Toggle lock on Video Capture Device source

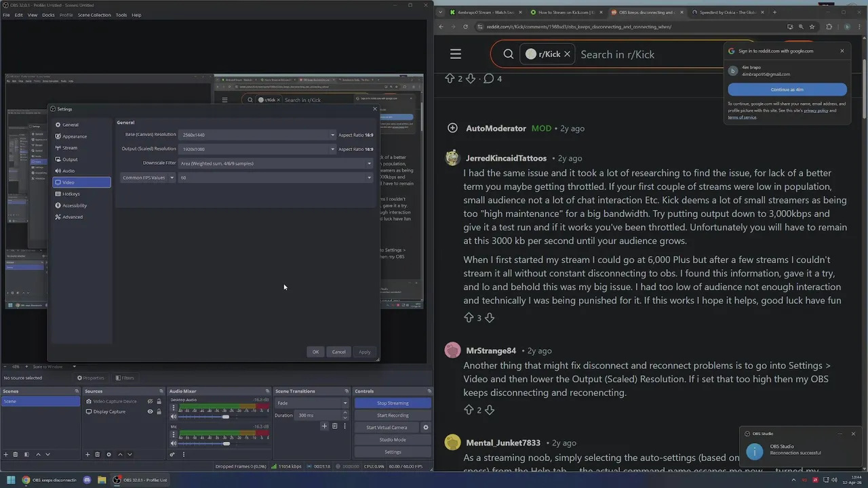tap(159, 401)
